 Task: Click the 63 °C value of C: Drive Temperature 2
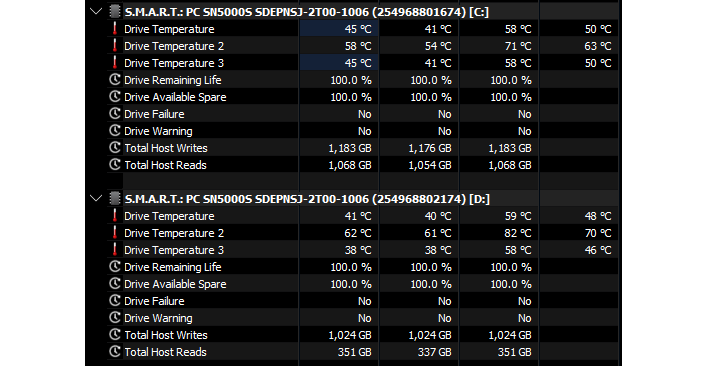click(598, 46)
